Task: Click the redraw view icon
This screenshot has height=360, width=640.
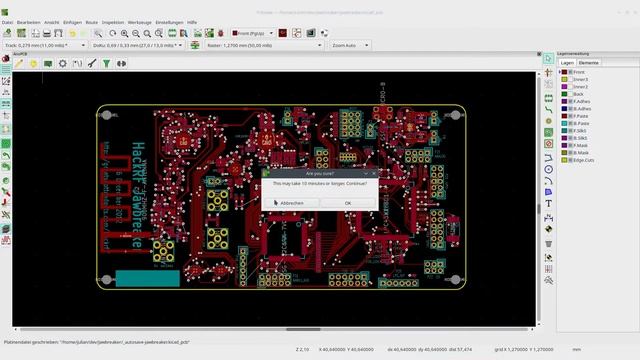Action: coord(113,33)
